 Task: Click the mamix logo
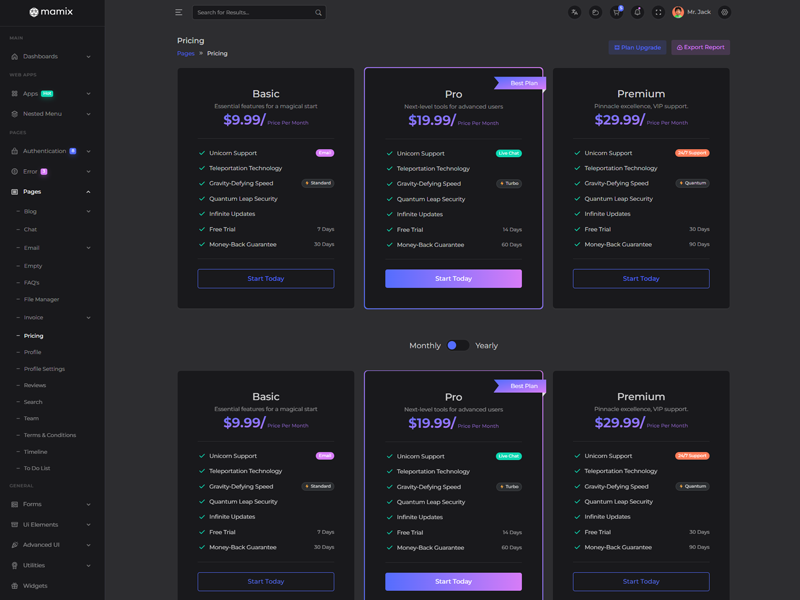click(51, 13)
